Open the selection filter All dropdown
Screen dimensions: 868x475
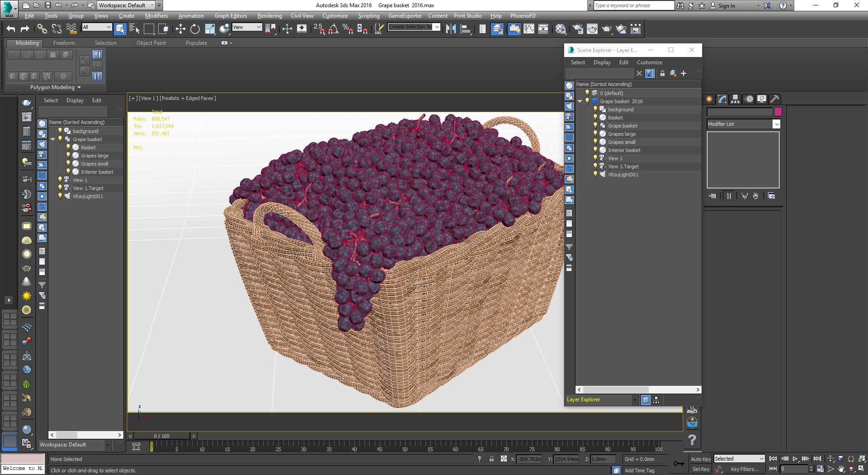[x=97, y=27]
